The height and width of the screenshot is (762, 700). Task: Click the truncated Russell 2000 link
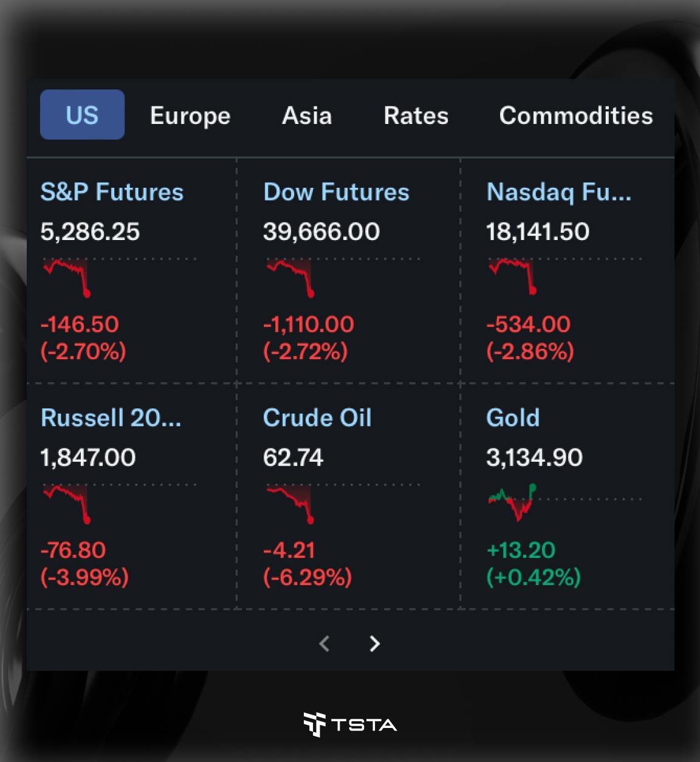tap(111, 418)
